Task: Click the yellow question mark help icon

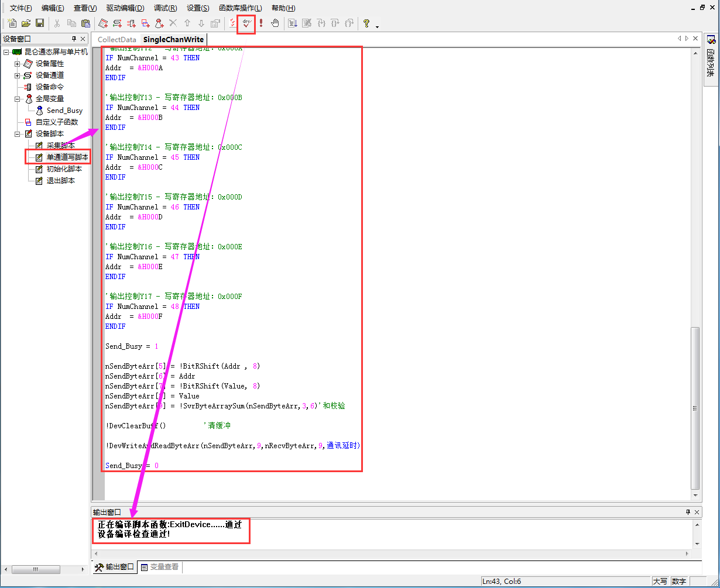Action: [366, 23]
